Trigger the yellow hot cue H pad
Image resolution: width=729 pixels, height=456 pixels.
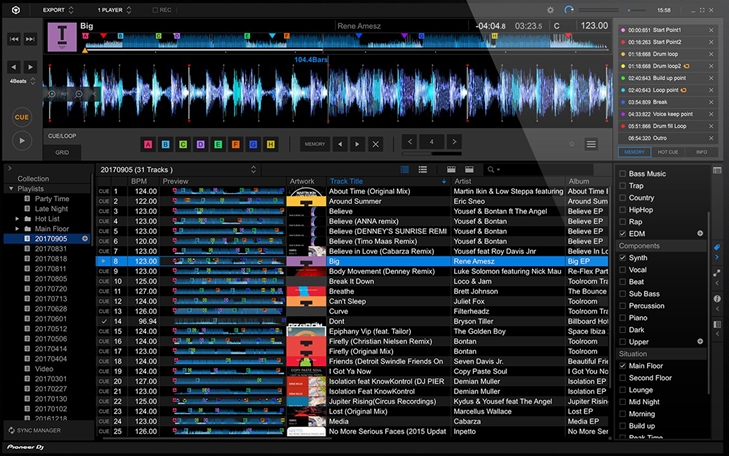(268, 144)
